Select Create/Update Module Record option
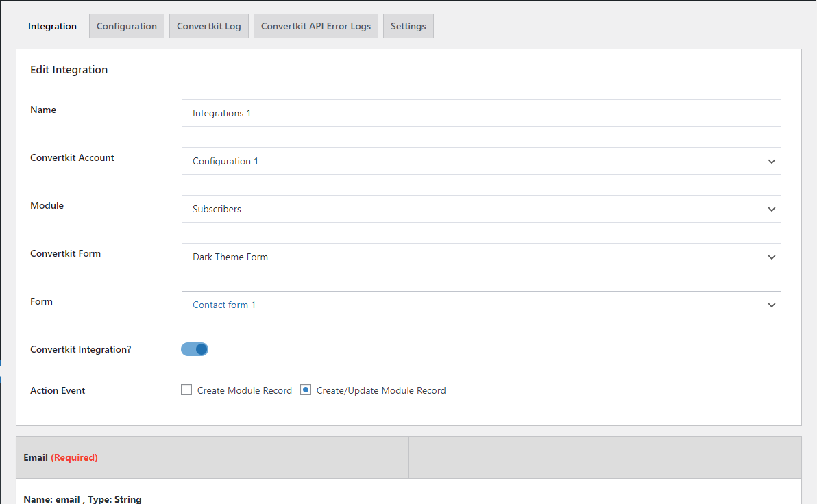Screen dimensions: 817x504 [306, 390]
